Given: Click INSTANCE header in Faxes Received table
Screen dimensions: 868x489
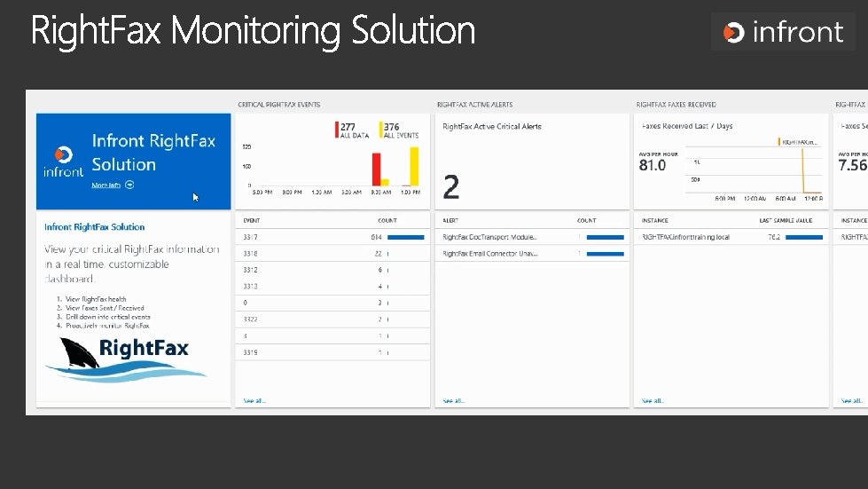Looking at the screenshot, I should tap(655, 220).
